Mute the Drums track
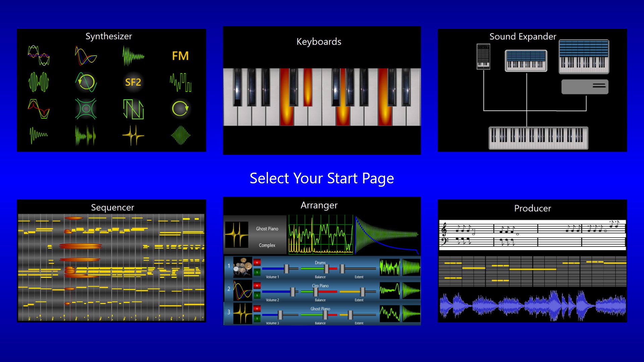 tap(257, 262)
